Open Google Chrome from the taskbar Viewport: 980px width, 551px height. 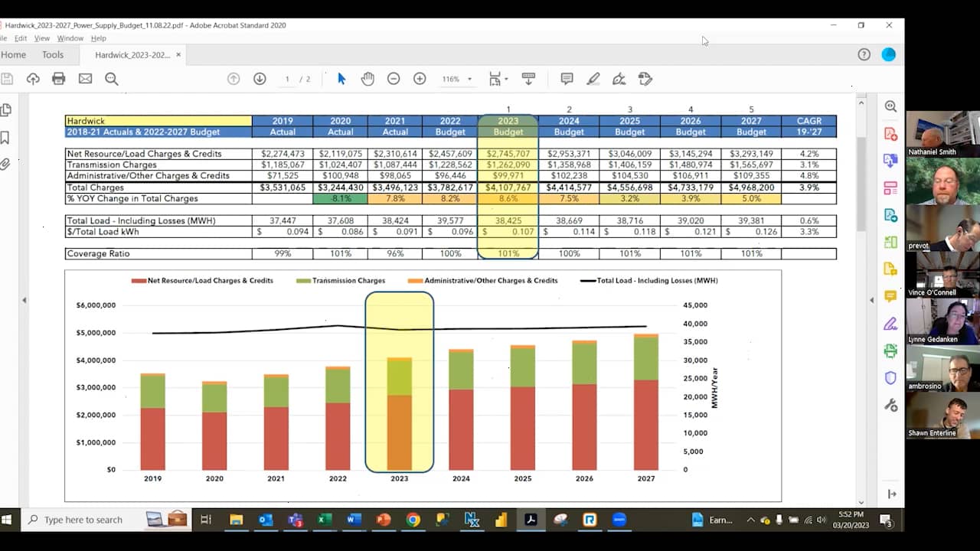coord(413,520)
